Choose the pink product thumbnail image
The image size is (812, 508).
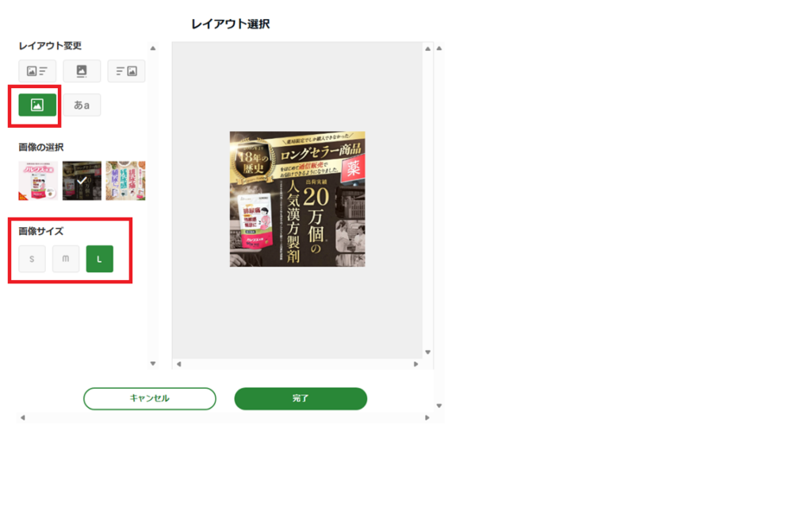(x=38, y=180)
